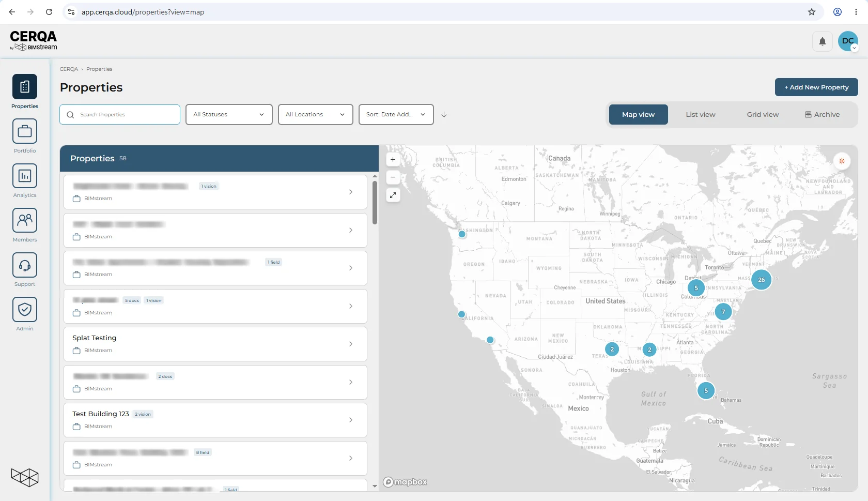Bookmark this page with star icon
868x501 pixels.
(x=812, y=12)
